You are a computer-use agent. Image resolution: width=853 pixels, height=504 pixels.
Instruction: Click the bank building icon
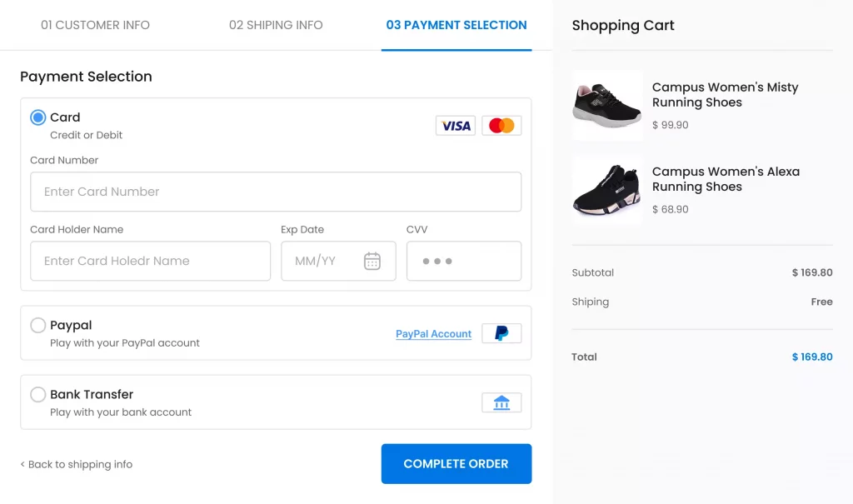click(501, 402)
